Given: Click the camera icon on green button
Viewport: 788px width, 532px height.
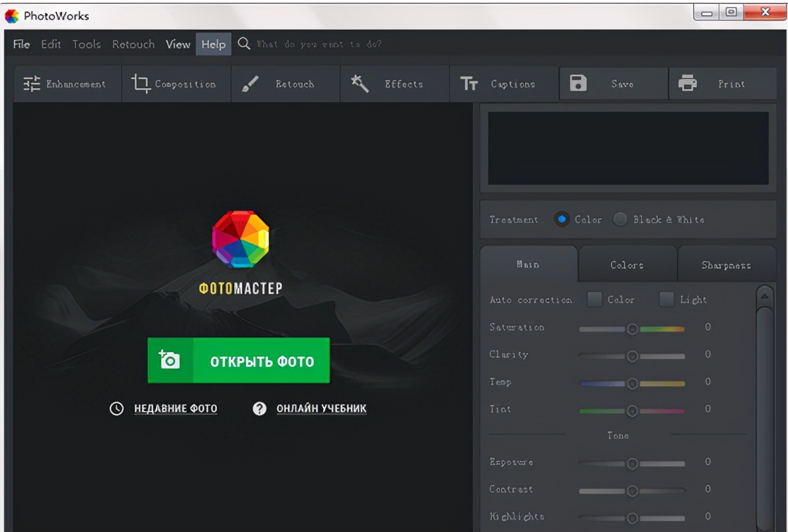Looking at the screenshot, I should (169, 360).
